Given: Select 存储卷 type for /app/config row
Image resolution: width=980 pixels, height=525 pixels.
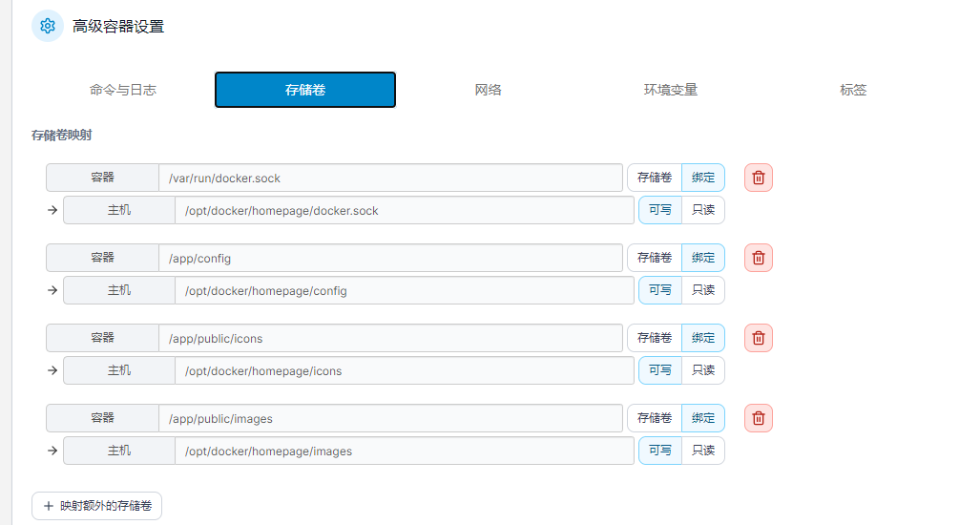Looking at the screenshot, I should 655,258.
